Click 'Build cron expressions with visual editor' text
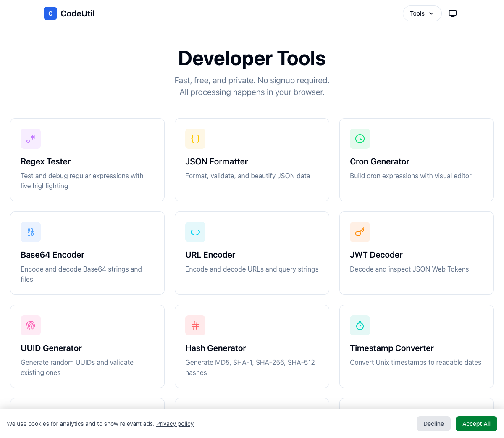 click(410, 176)
